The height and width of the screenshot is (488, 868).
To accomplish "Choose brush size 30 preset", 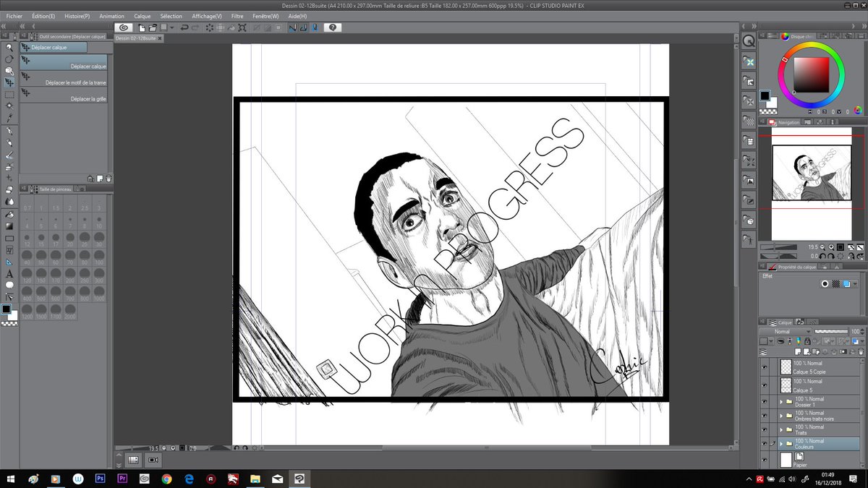I will pos(98,241).
